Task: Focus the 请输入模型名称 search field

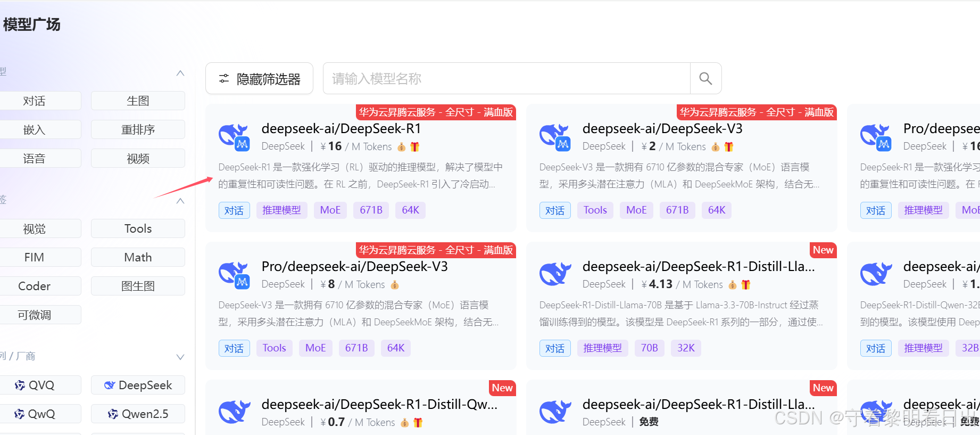Action: [x=506, y=79]
